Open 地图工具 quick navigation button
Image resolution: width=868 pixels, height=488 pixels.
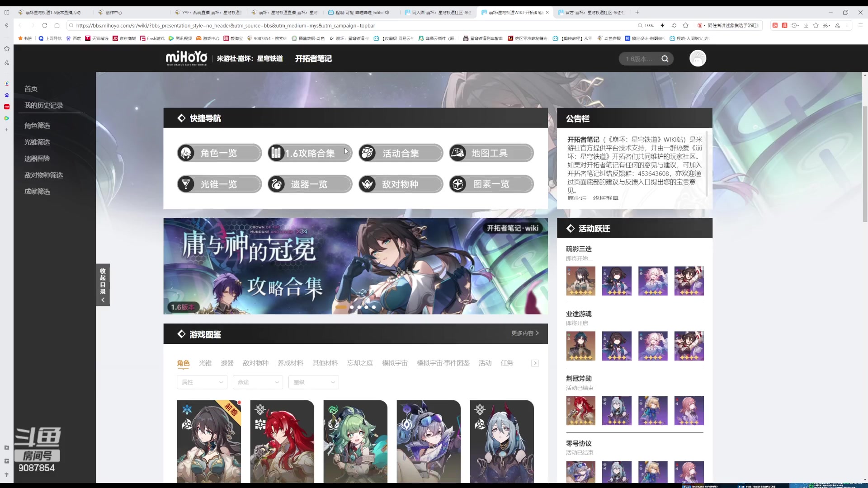pos(491,153)
